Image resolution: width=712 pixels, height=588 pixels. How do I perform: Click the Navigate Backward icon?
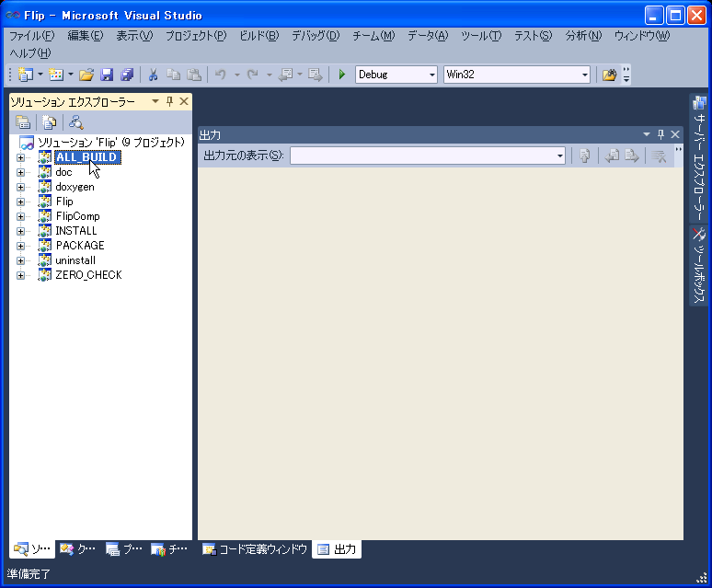tap(285, 75)
